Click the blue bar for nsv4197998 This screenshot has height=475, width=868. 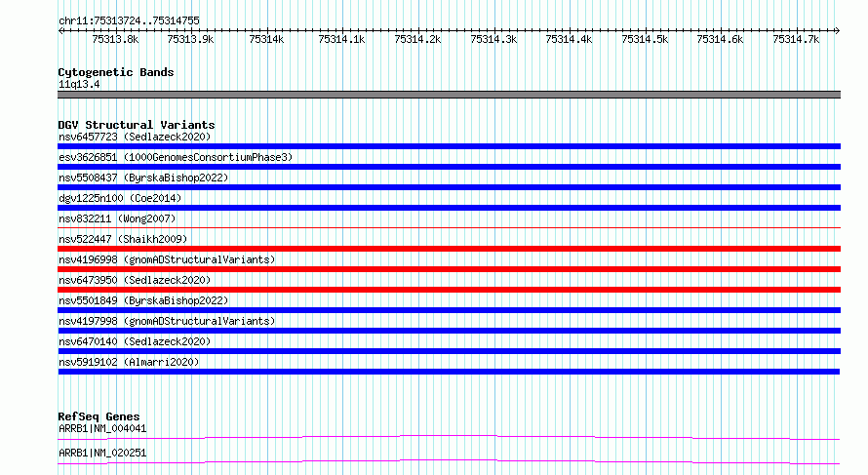tap(449, 331)
